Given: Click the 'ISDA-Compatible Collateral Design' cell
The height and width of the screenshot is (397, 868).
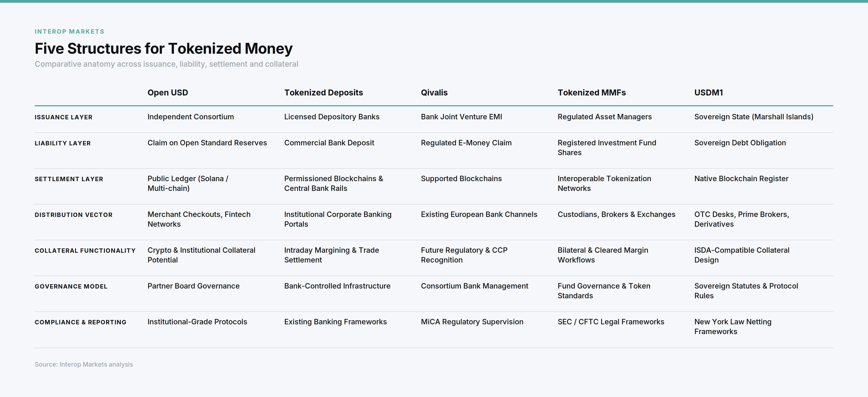Looking at the screenshot, I should click(742, 255).
